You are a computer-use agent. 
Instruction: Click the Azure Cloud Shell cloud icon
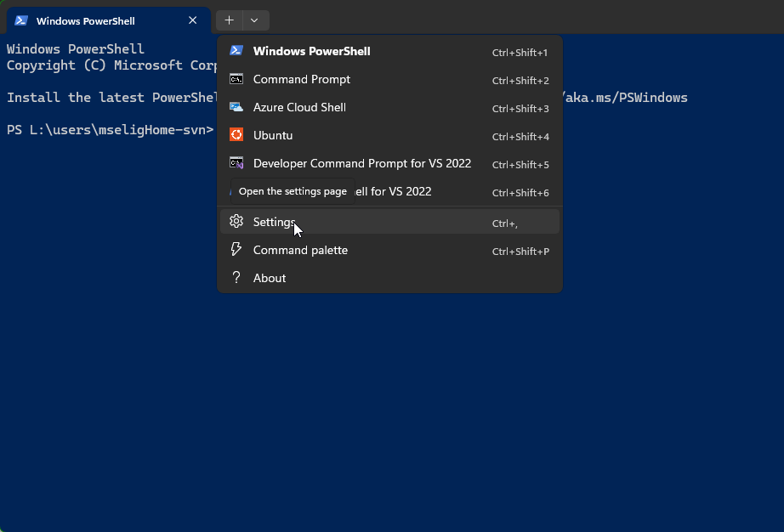(236, 107)
